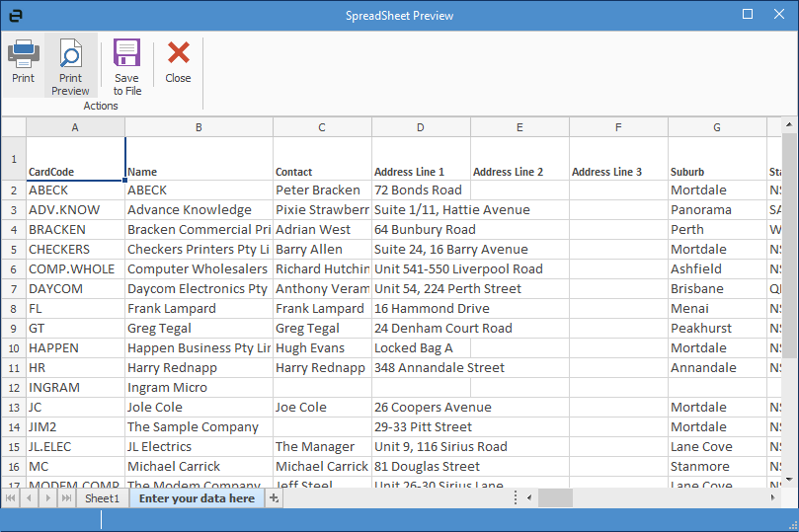Go to last sheet using navigation arrow
This screenshot has width=799, height=532.
coord(66,498)
